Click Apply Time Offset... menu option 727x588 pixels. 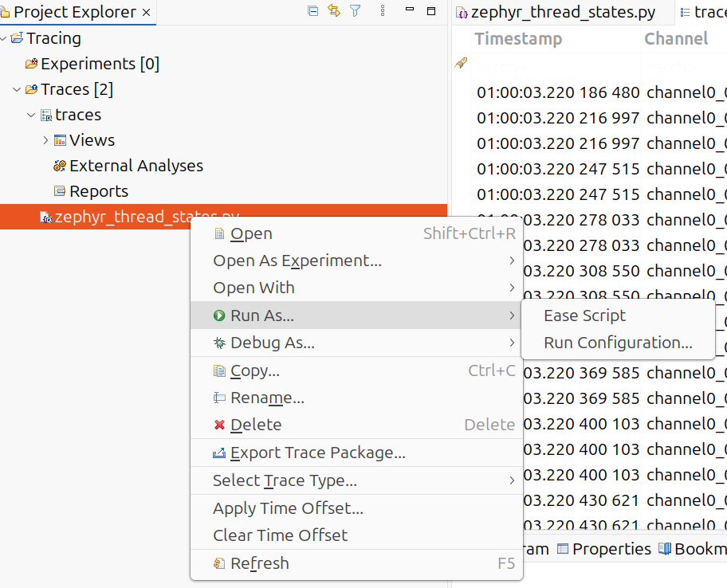pos(288,508)
